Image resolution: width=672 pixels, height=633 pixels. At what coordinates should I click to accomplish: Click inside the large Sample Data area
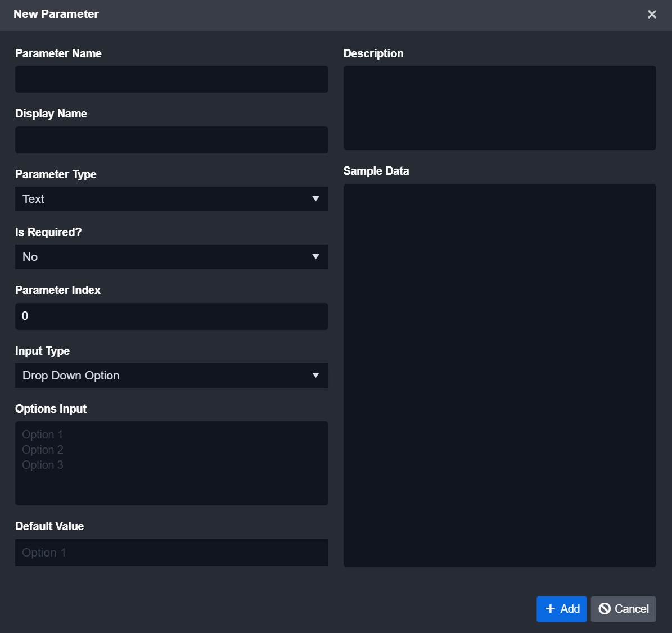(x=499, y=375)
